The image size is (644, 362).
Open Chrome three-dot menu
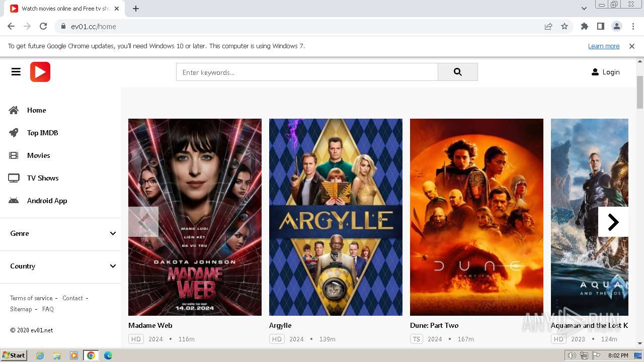coord(633,26)
